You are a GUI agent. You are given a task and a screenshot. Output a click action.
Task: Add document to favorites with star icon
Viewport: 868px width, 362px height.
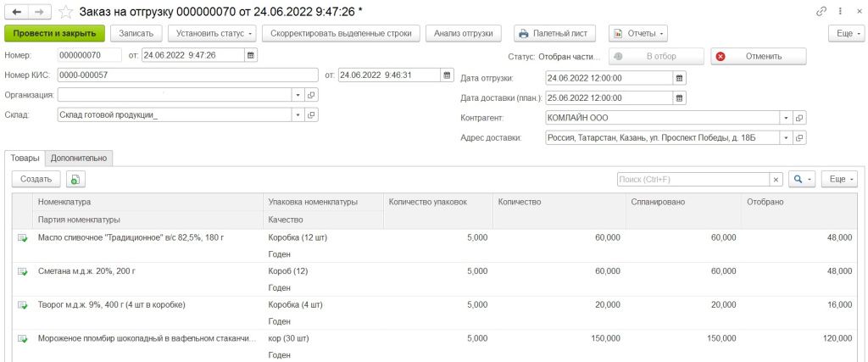65,12
